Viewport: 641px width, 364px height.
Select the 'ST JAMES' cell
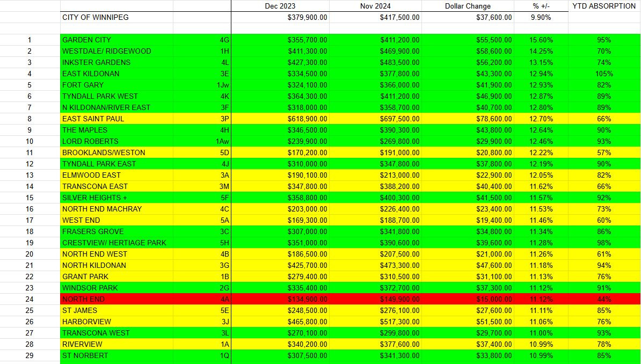[x=116, y=310]
